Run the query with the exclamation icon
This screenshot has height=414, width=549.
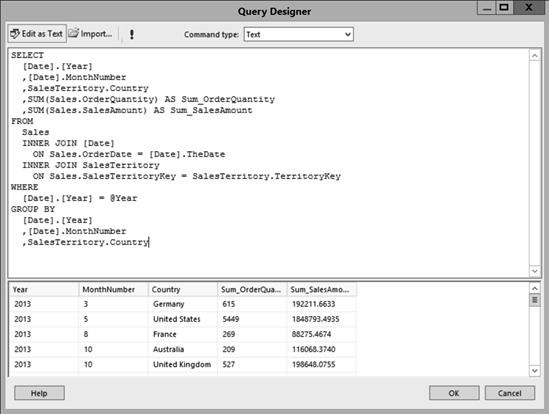(x=132, y=34)
